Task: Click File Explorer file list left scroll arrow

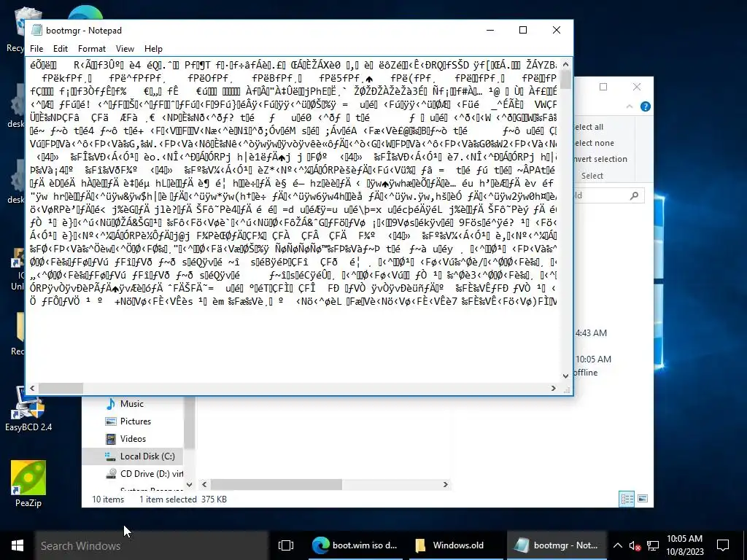Action: point(204,484)
